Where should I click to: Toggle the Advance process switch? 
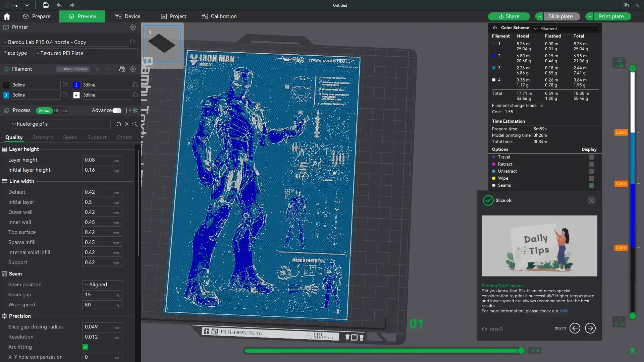click(x=116, y=110)
